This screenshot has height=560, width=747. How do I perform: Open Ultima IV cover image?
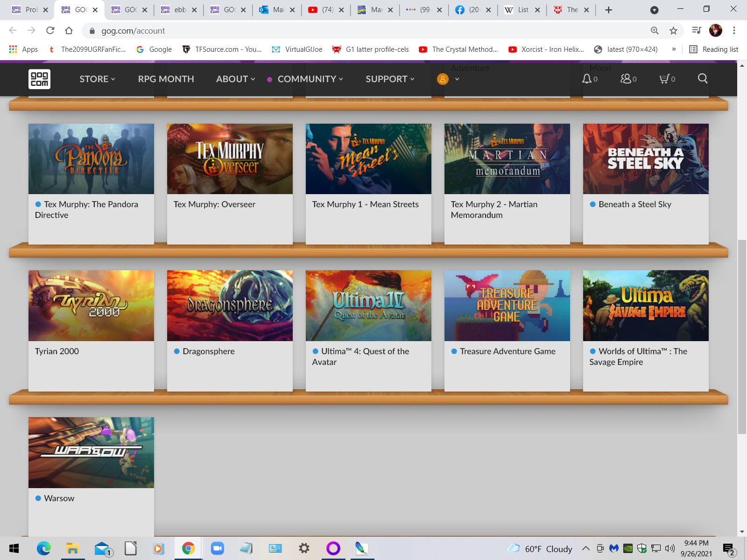(x=368, y=306)
